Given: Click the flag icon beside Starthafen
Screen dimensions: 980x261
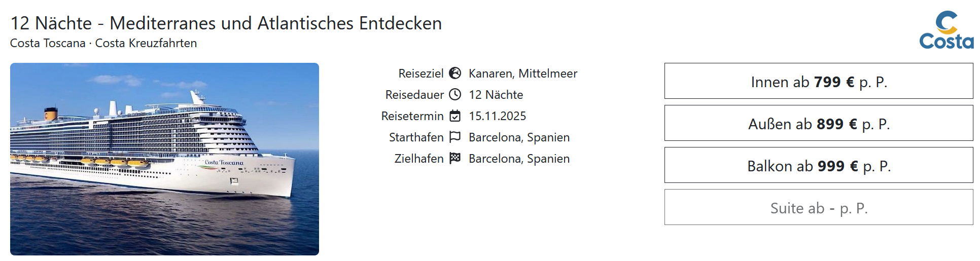Looking at the screenshot, I should coord(455,137).
